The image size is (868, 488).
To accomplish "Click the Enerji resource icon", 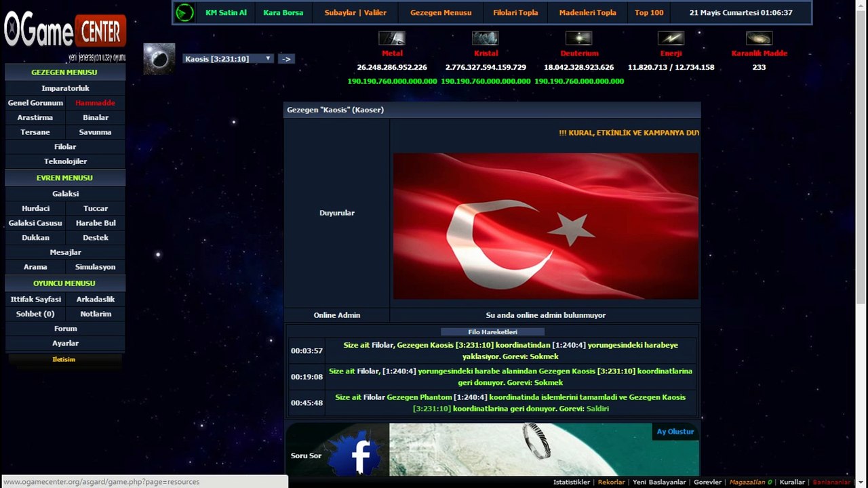I will [x=671, y=38].
